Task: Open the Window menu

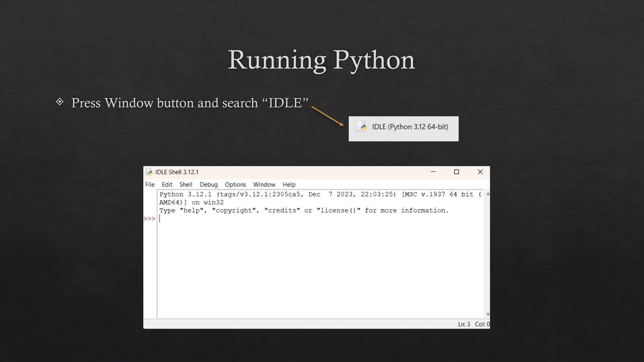Action: (264, 184)
